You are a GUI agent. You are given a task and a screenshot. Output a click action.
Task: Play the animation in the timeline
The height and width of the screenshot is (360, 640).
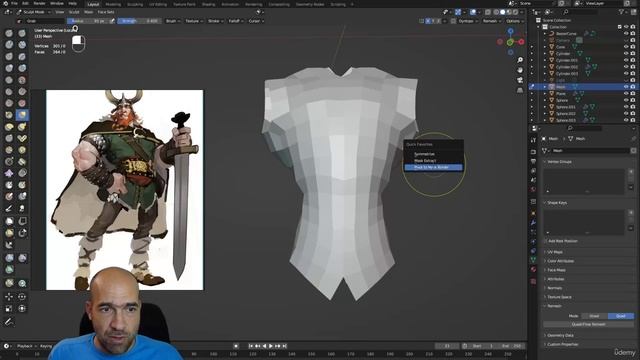[271, 346]
